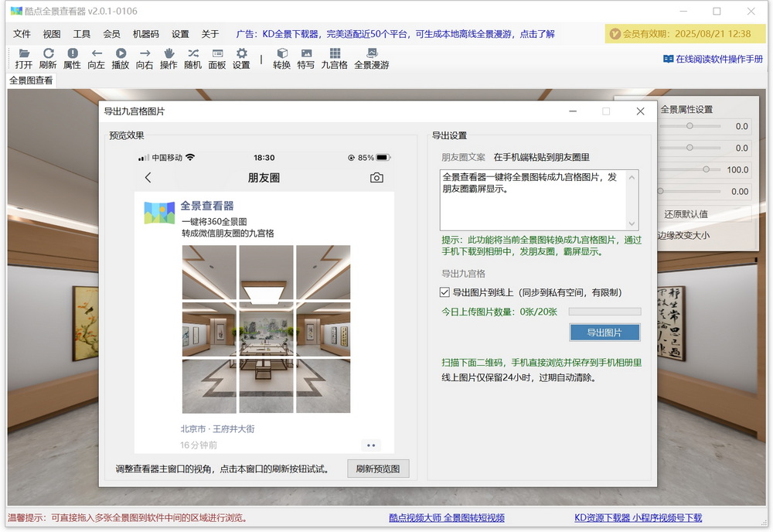Viewport: 773px width, 532px height.
Task: Click the text box scrollbar down arrow
Action: pos(632,223)
